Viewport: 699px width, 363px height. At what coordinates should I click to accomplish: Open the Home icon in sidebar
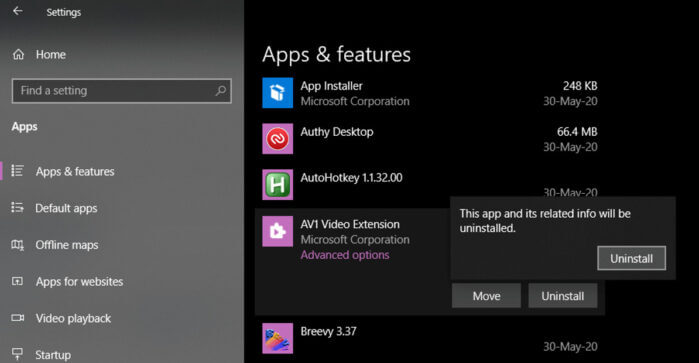18,54
